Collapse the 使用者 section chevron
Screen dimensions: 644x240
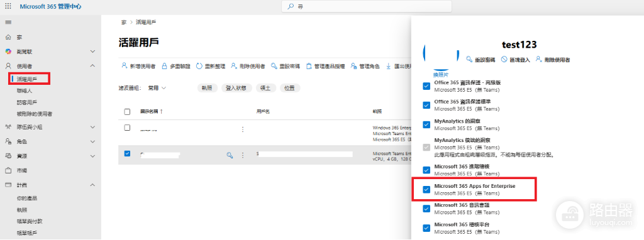(x=92, y=65)
